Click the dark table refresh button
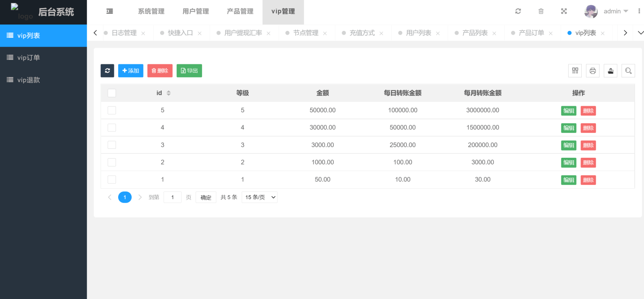Screen dimensions: 644x299 point(107,71)
